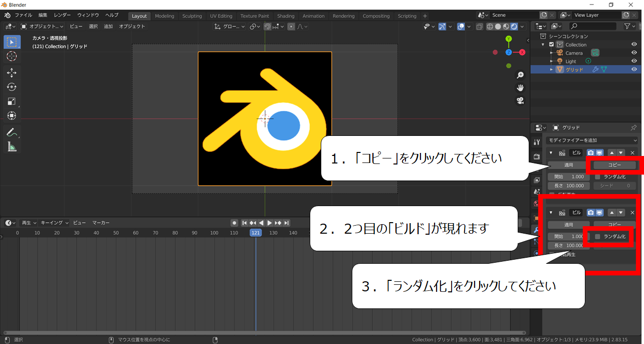Enable ランダム化 in first ビルド modifier

(x=597, y=177)
